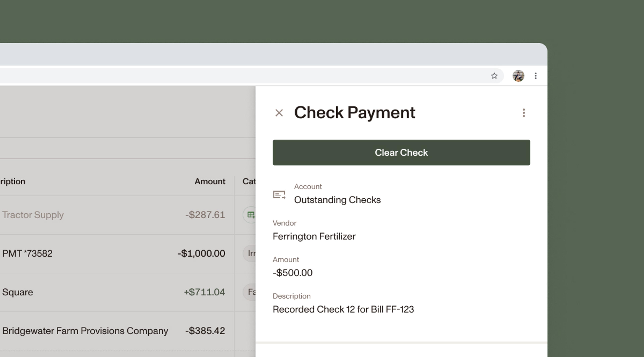
Task: Select the Square transaction row
Action: pos(17,292)
